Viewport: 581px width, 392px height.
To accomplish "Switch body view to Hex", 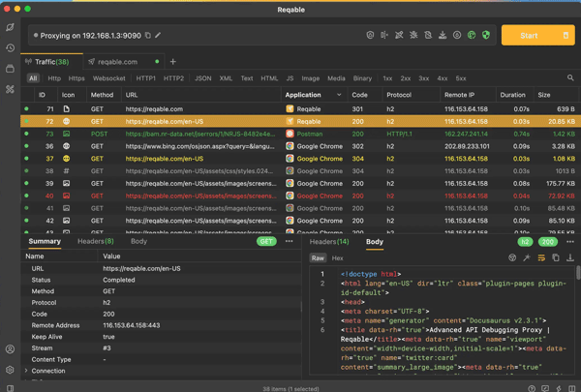I will 337,258.
